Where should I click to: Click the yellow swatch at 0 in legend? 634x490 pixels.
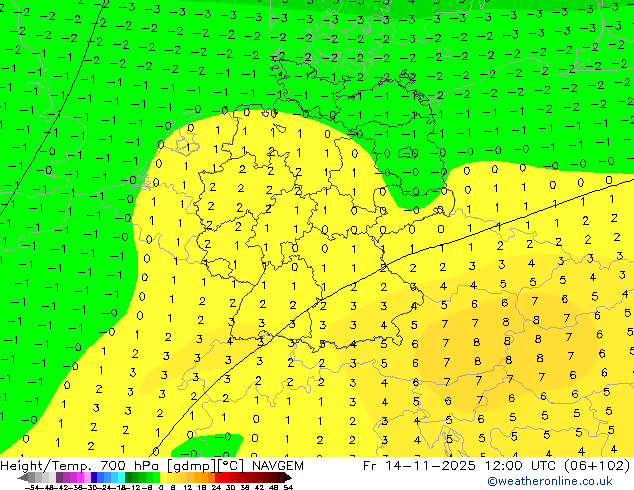(163, 477)
